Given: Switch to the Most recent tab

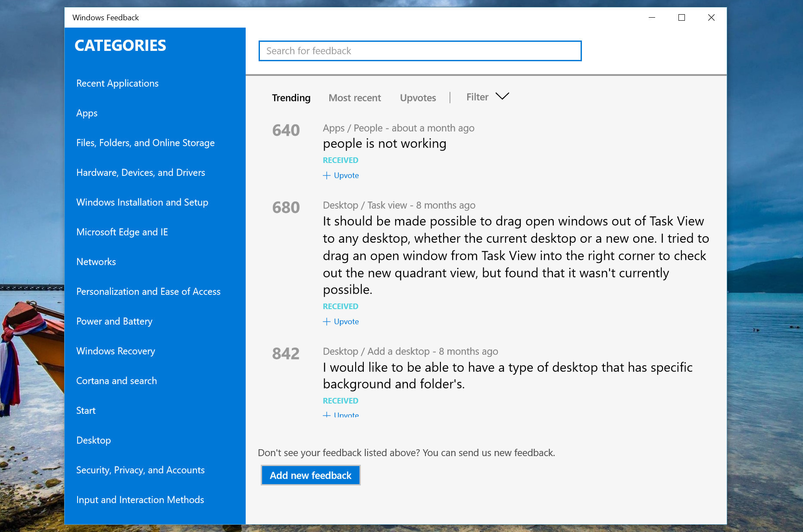Looking at the screenshot, I should [355, 98].
